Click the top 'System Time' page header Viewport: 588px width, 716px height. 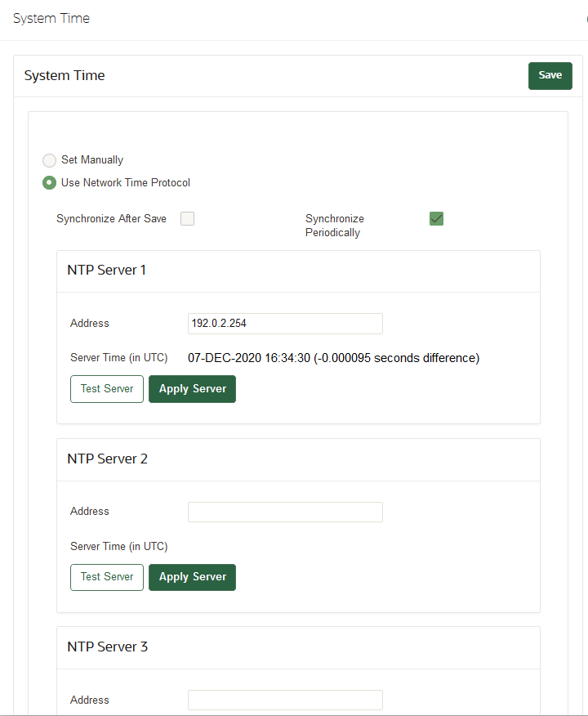click(x=51, y=19)
